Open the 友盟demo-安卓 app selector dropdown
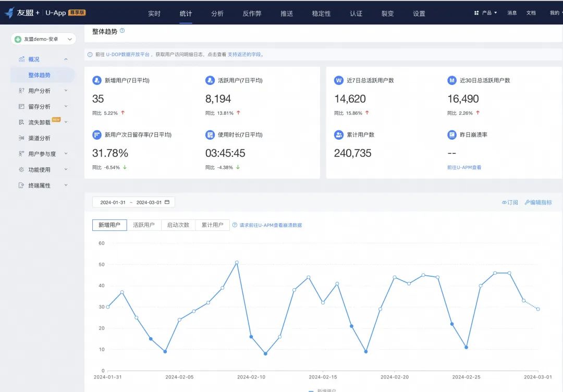The image size is (563, 392). pos(43,39)
